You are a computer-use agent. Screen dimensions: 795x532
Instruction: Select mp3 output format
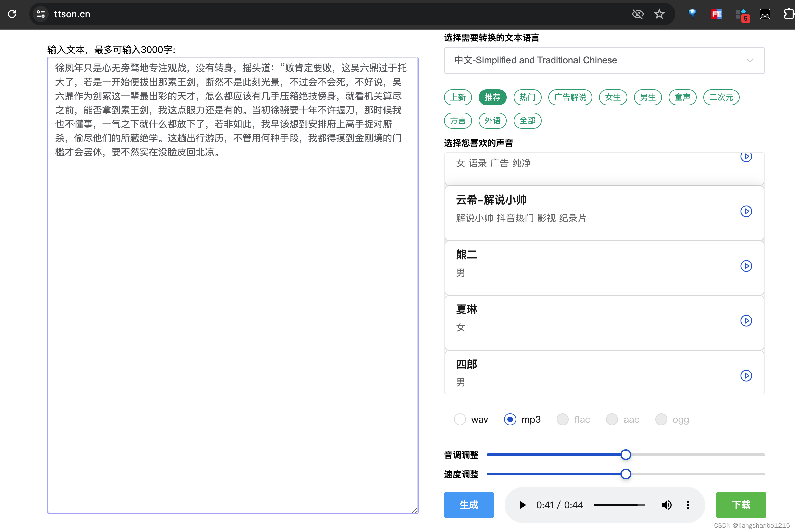(510, 419)
